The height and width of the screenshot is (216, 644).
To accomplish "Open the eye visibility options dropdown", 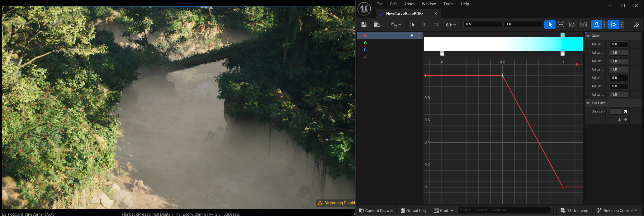I will (x=451, y=25).
